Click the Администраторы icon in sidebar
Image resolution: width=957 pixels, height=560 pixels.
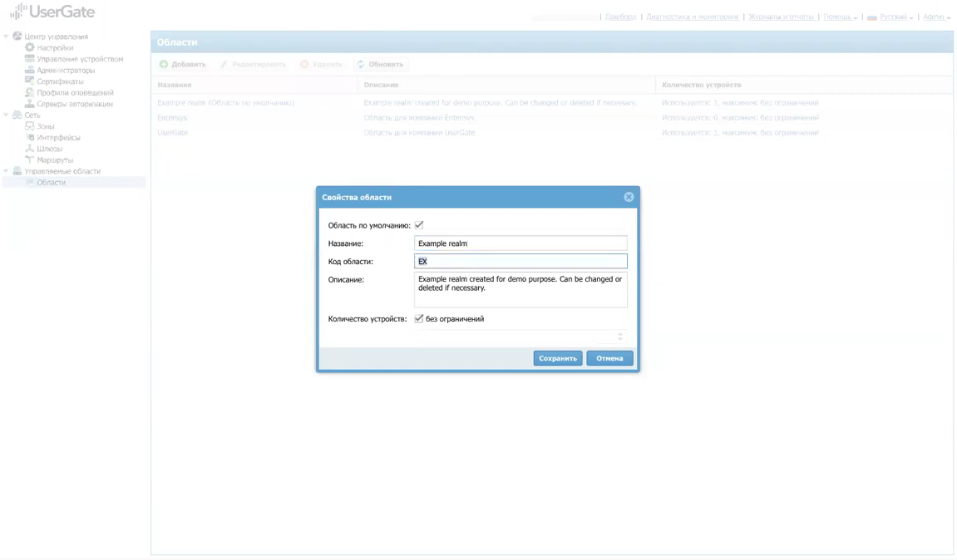(29, 70)
